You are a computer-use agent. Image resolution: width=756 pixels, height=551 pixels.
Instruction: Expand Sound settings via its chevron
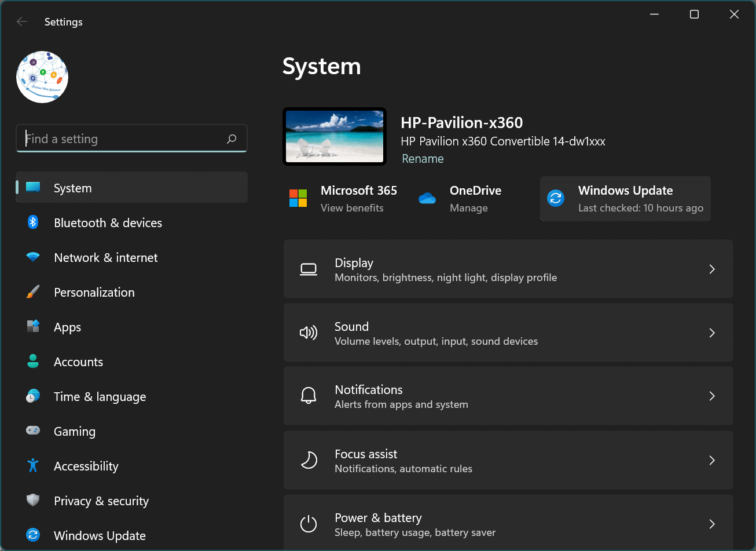point(712,333)
